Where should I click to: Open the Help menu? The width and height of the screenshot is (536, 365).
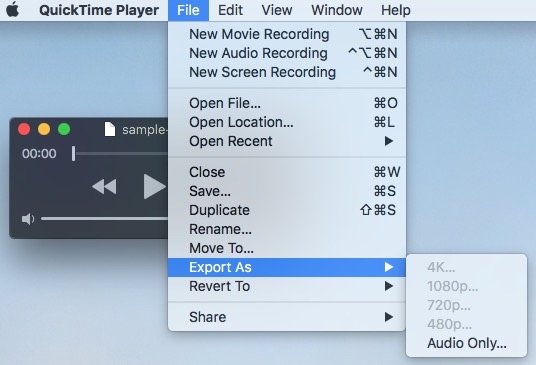(x=396, y=10)
